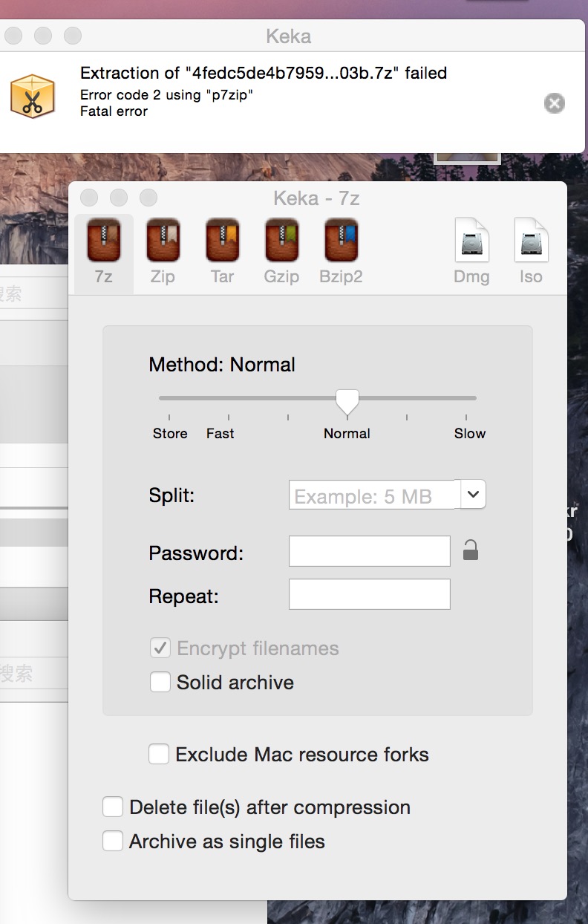588x924 pixels.
Task: Minimize the Keka - 7z window
Action: tap(119, 198)
